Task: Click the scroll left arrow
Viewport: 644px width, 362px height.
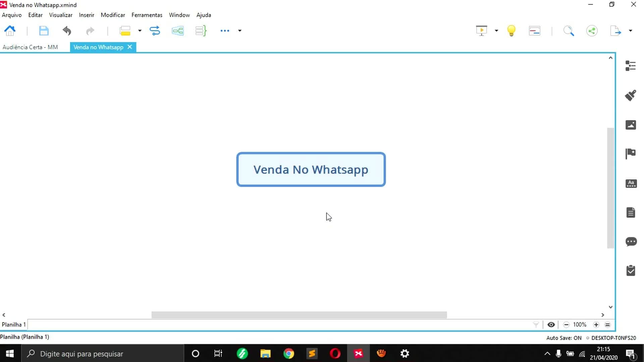Action: (4, 315)
